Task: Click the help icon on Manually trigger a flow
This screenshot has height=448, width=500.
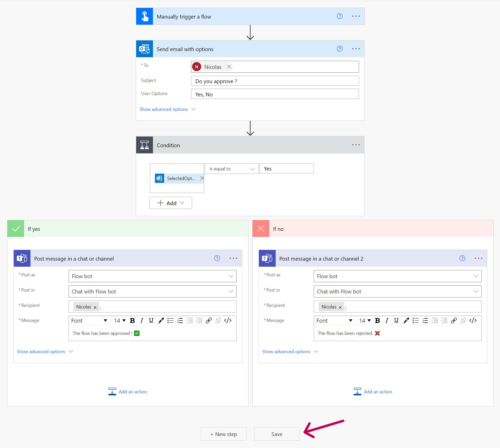Action: (x=340, y=16)
